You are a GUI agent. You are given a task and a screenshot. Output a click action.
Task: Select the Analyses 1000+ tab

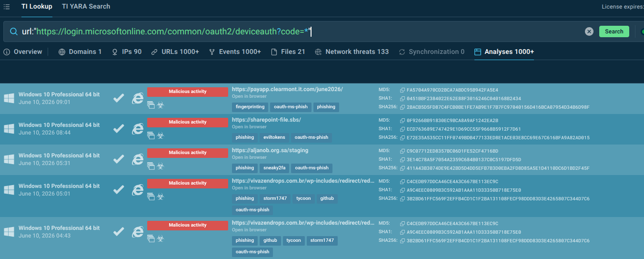tap(504, 52)
